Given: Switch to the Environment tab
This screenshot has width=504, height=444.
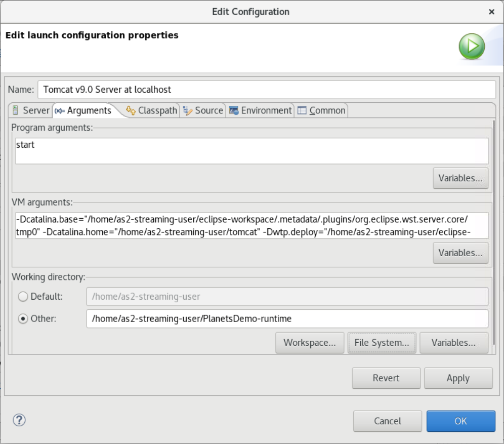Looking at the screenshot, I should [261, 110].
